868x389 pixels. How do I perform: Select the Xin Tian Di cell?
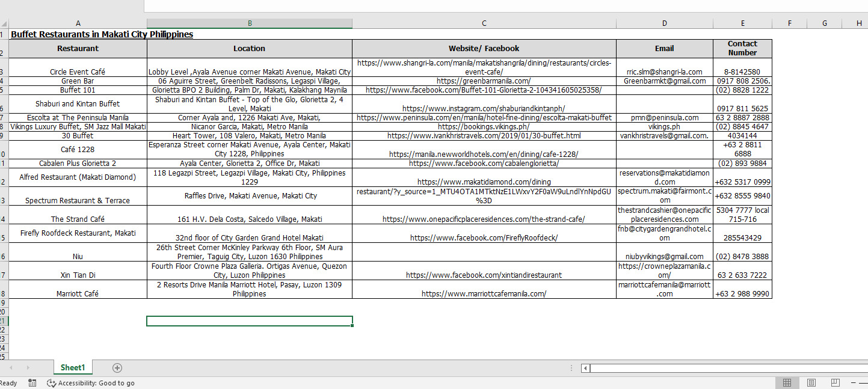click(78, 271)
